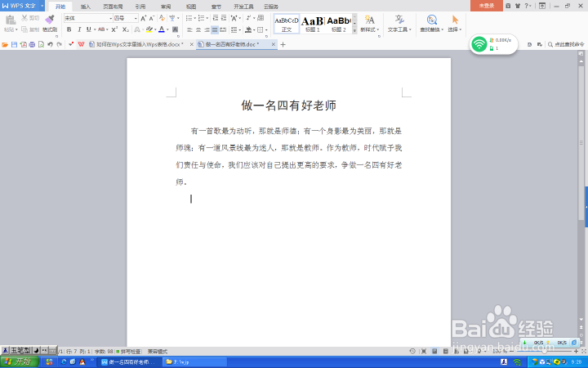Expand the borders dropdown arrow

point(266,29)
